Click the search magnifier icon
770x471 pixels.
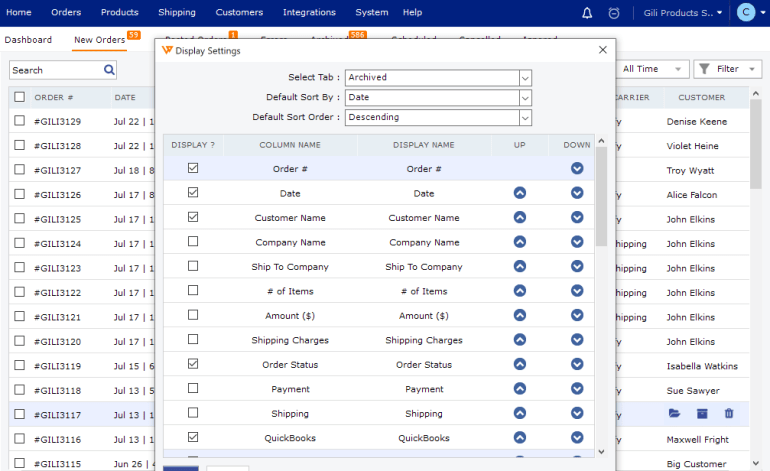109,70
